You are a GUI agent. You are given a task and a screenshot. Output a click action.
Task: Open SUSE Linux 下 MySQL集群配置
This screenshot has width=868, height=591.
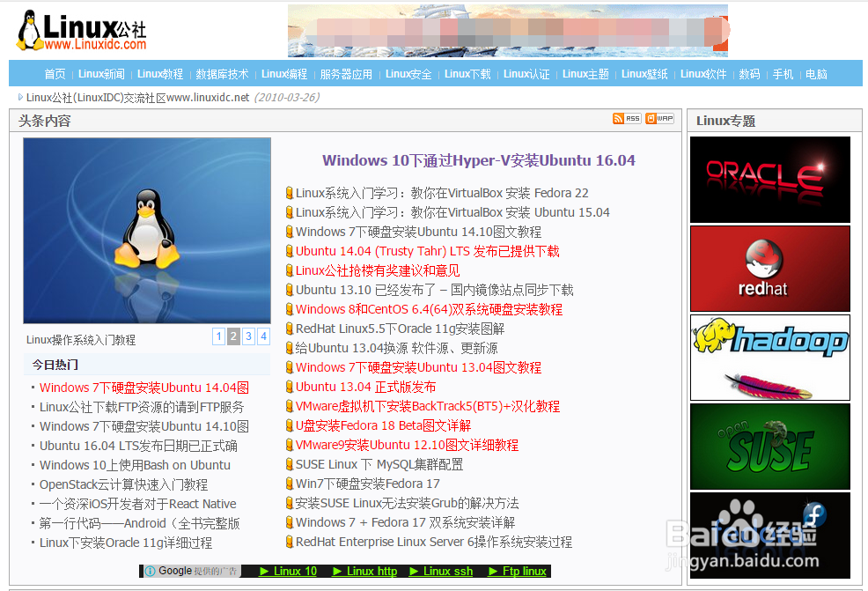(379, 464)
